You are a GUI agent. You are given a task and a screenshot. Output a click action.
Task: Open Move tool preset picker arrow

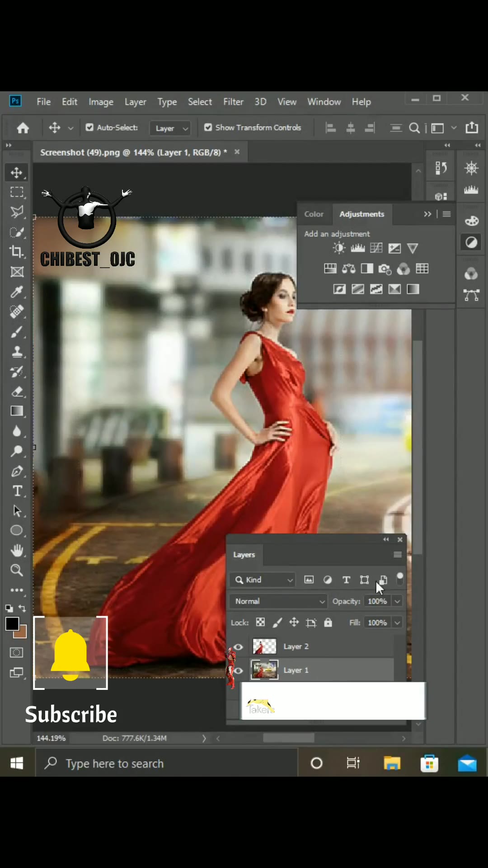pyautogui.click(x=70, y=128)
